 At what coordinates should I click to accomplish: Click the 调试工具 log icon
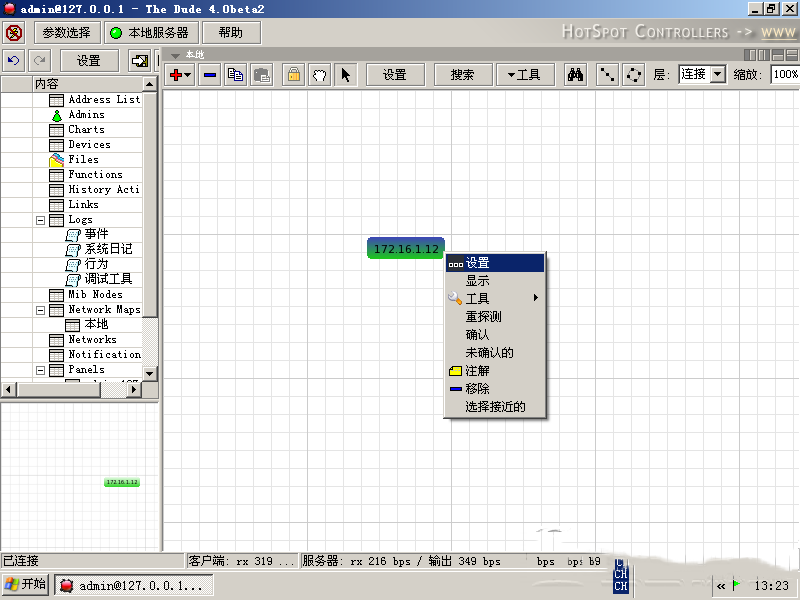point(73,280)
